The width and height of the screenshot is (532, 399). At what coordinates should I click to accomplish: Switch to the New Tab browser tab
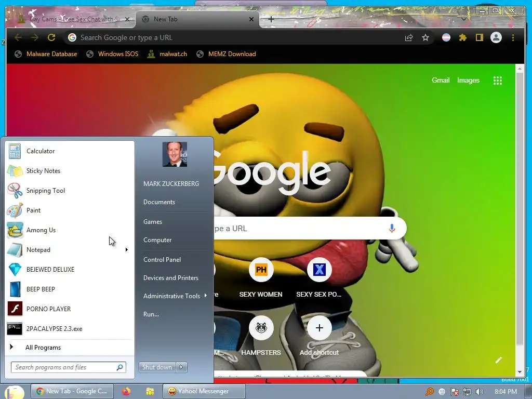pos(197,19)
